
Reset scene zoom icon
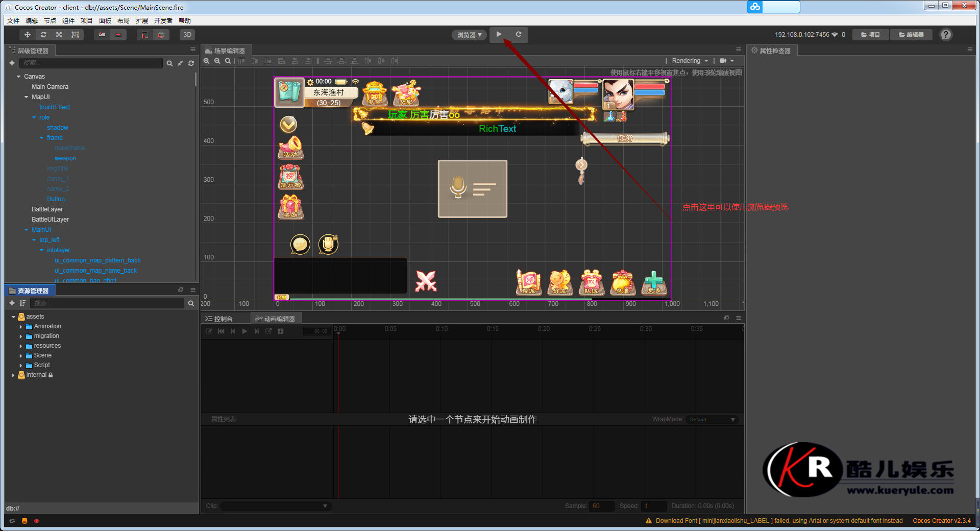click(228, 61)
